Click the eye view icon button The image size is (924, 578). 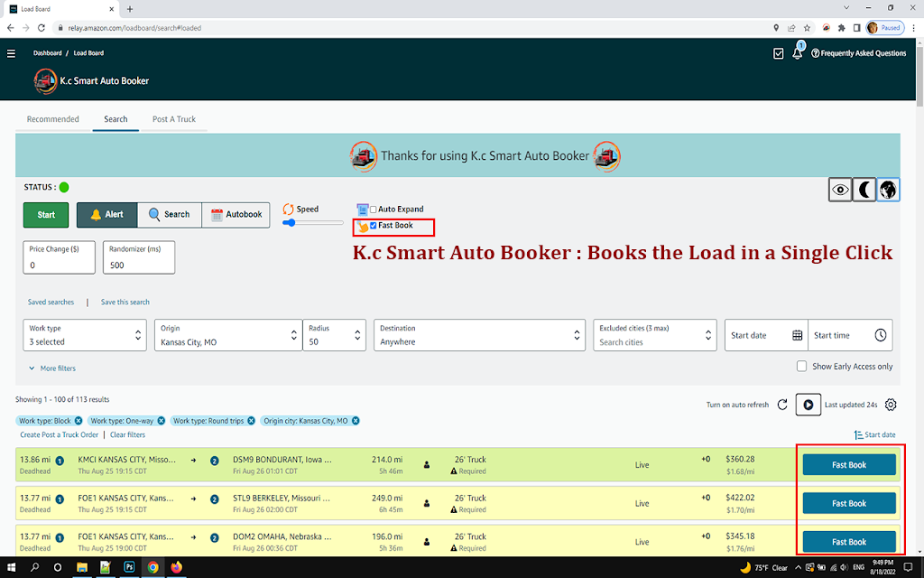pyautogui.click(x=840, y=190)
